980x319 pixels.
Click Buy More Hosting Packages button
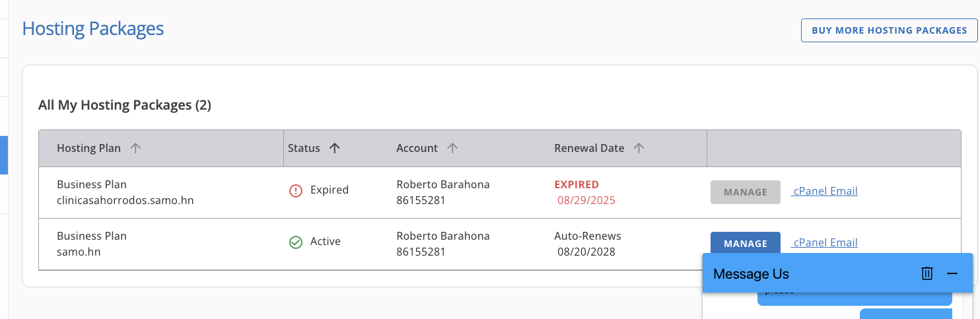[889, 30]
